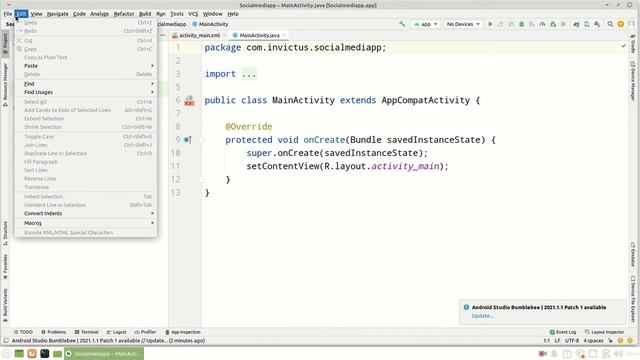Open the Refactor menu
640x360 pixels.
tap(124, 14)
